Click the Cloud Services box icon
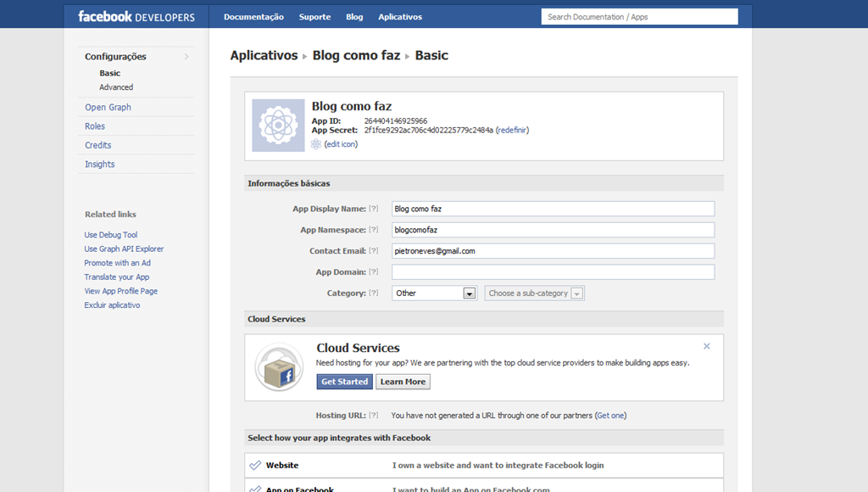Image resolution: width=868 pixels, height=492 pixels. point(279,367)
